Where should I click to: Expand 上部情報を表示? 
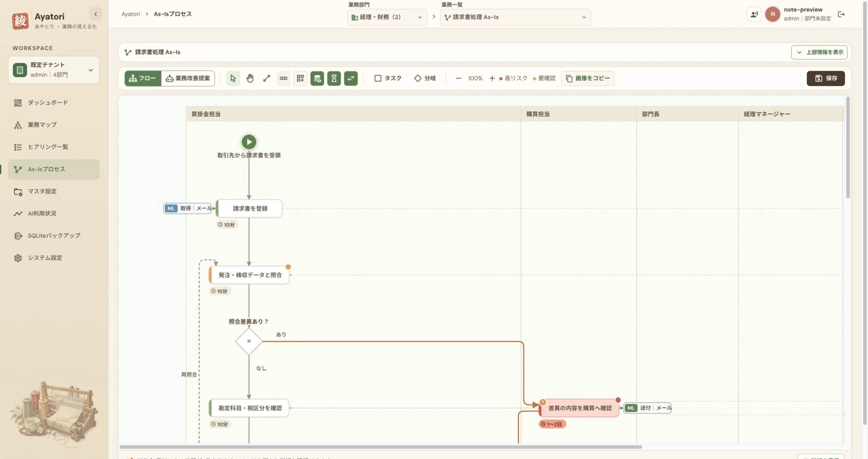click(x=819, y=52)
